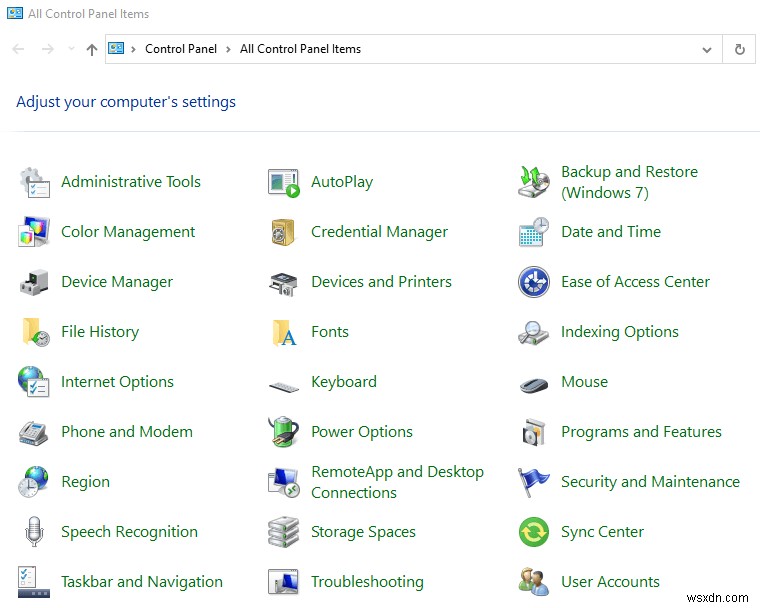Expand the address bar history dropdown
760x608 pixels.
(707, 49)
